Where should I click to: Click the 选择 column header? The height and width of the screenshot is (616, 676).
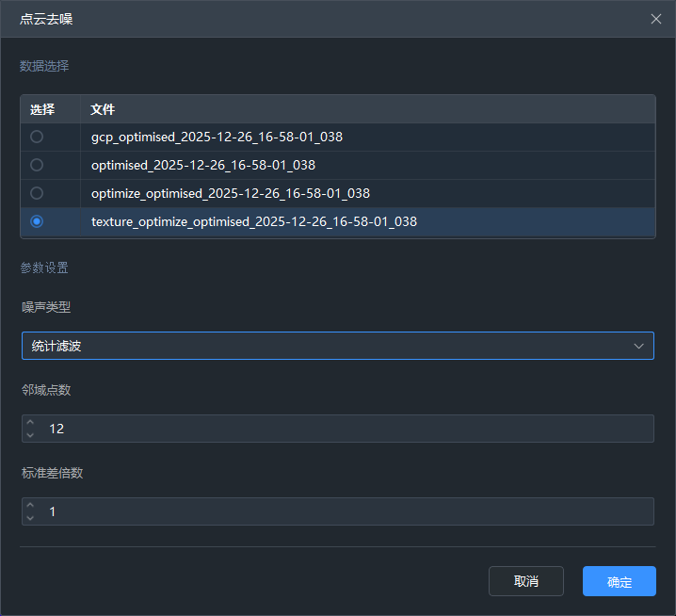[42, 109]
